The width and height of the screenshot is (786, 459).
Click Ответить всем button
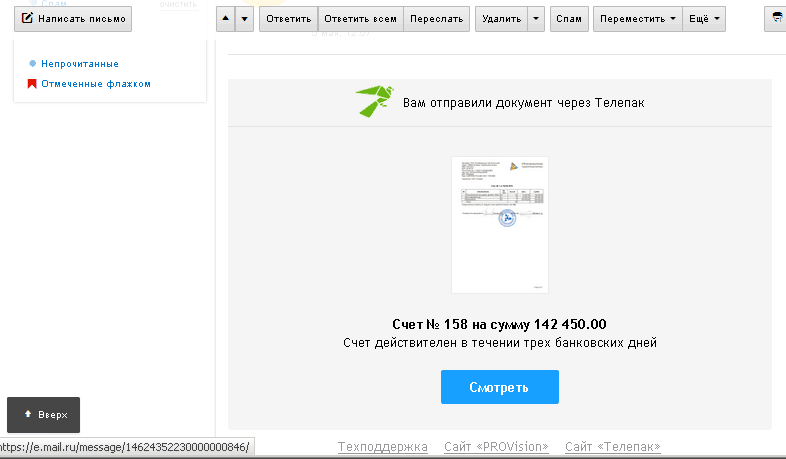point(360,19)
